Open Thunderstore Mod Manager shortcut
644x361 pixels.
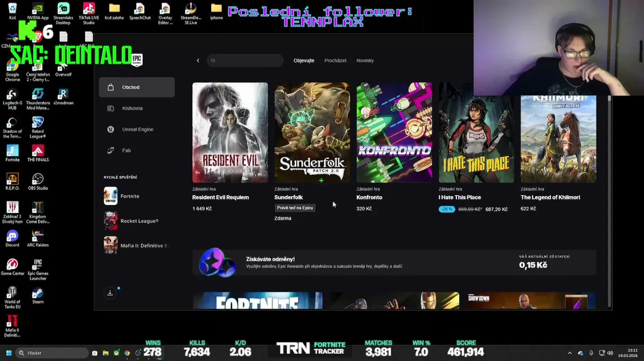click(38, 99)
